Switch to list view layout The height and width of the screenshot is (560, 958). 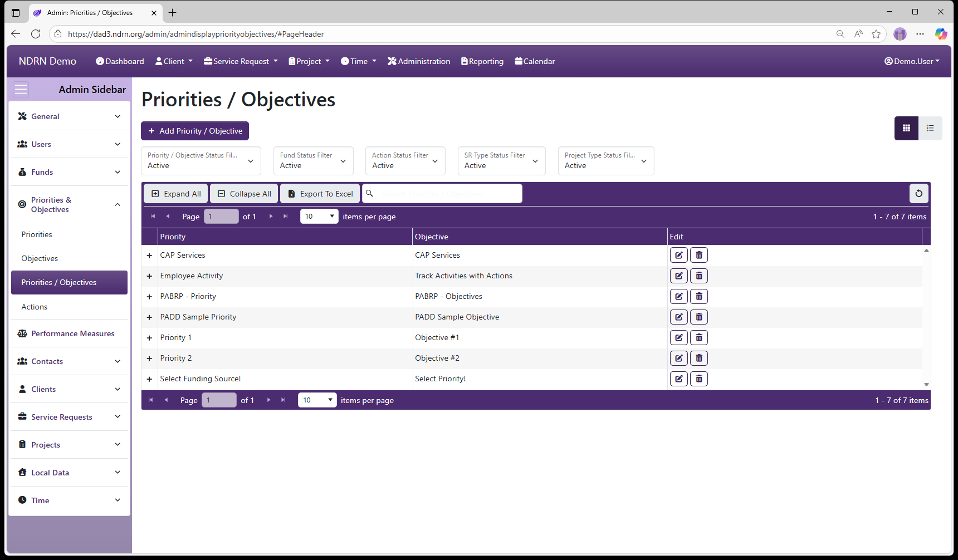click(x=930, y=128)
